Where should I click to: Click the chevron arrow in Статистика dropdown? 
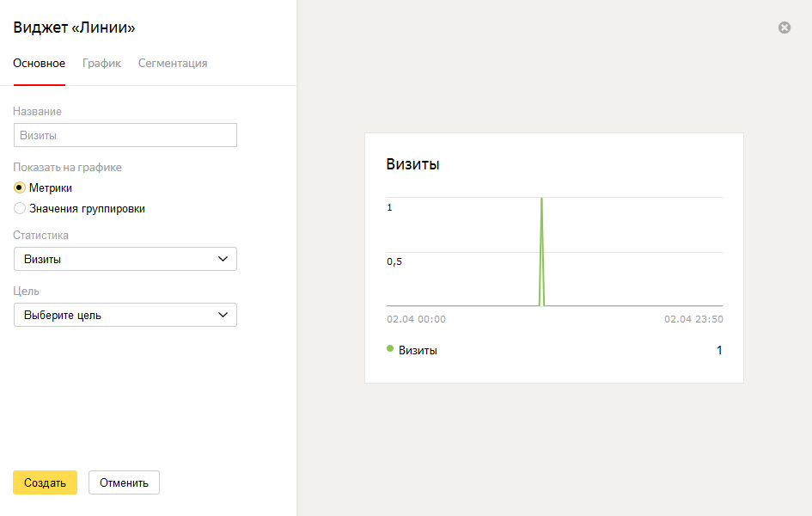click(223, 259)
